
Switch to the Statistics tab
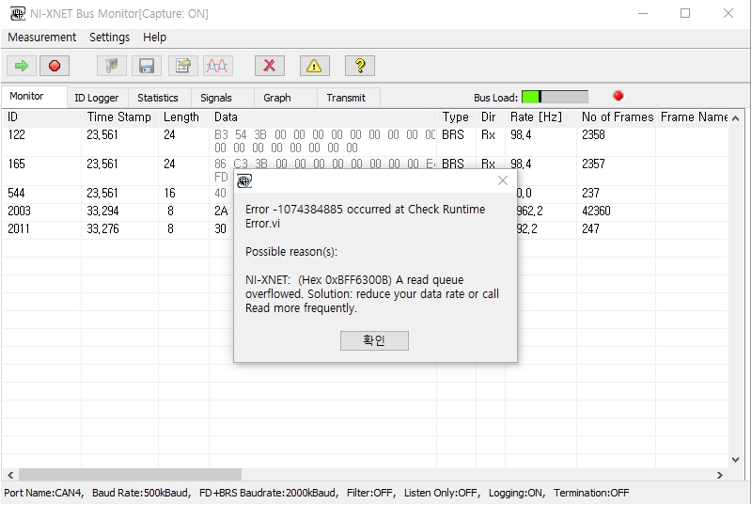158,98
